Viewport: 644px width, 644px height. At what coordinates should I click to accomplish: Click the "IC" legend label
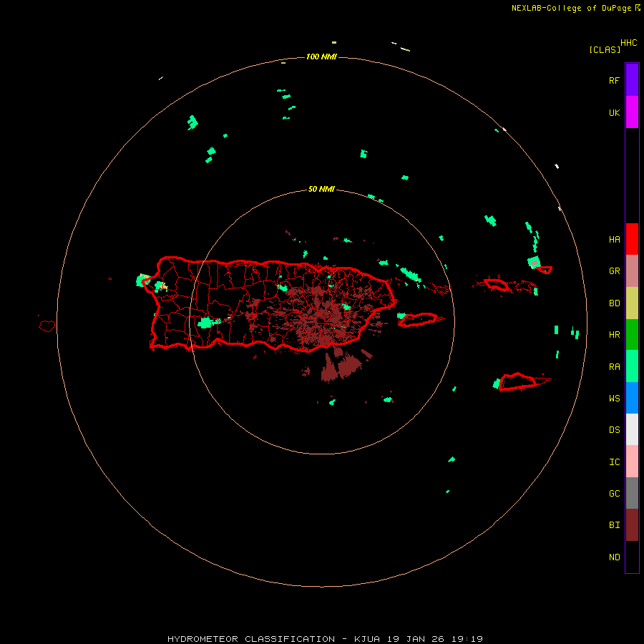[614, 462]
